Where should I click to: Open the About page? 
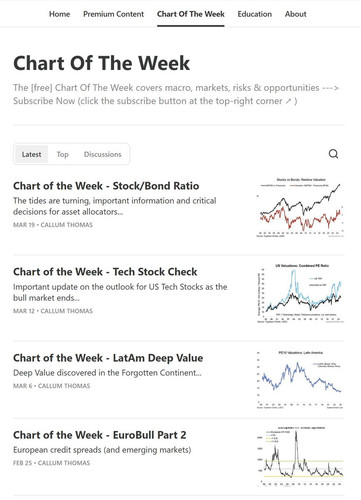(295, 14)
